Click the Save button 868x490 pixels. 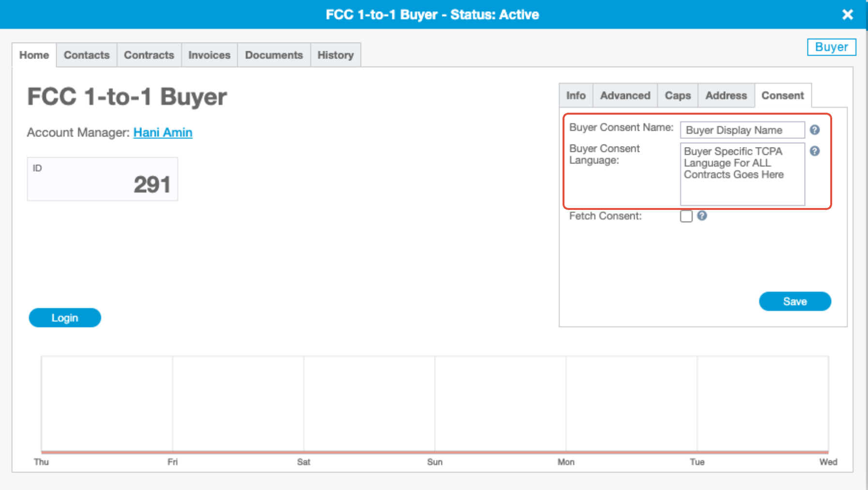(x=795, y=301)
